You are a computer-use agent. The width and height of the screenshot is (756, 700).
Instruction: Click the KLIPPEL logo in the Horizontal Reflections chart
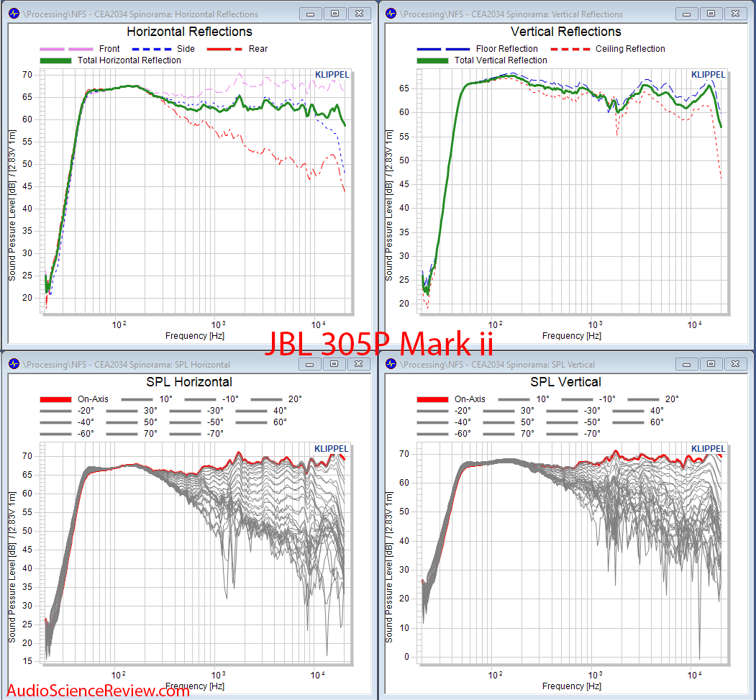(x=332, y=75)
